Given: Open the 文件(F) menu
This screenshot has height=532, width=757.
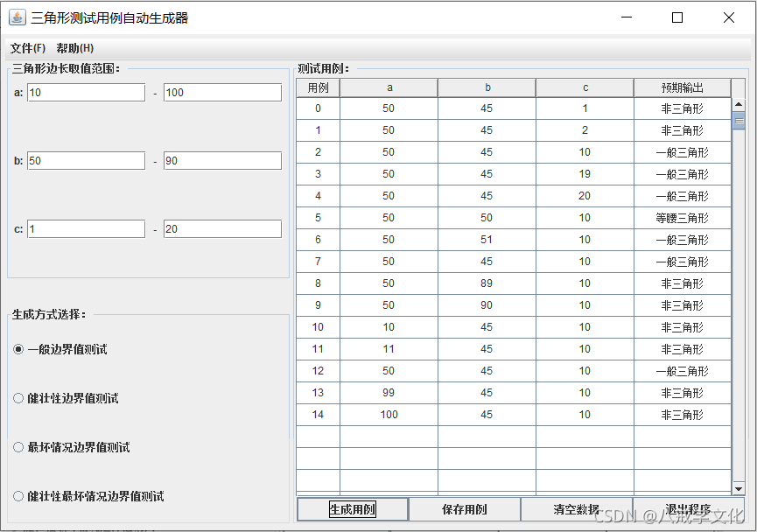Looking at the screenshot, I should (x=28, y=48).
